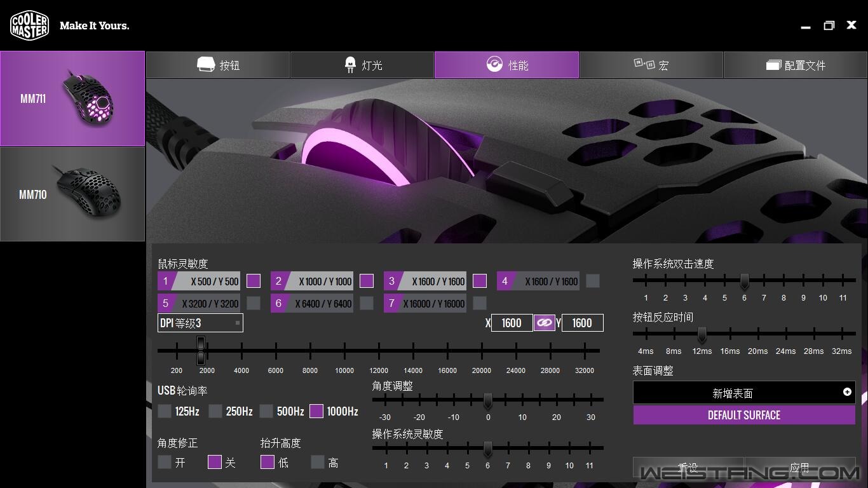
Task: Select 500Hz polling rate
Action: [x=266, y=411]
